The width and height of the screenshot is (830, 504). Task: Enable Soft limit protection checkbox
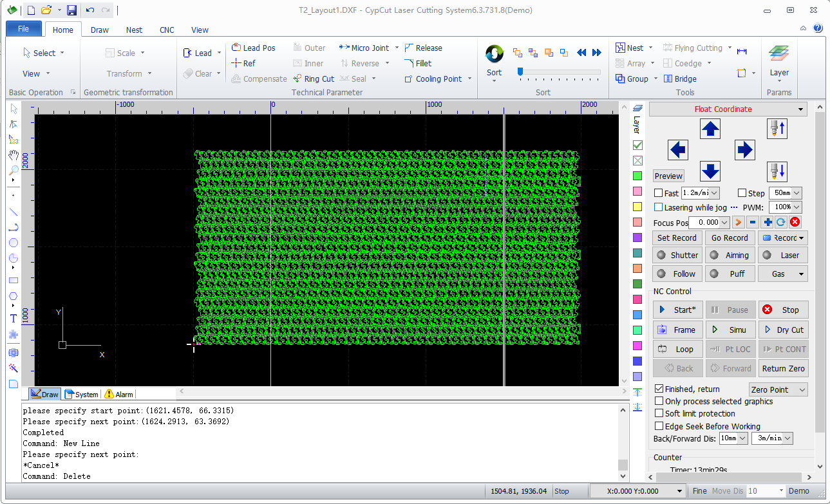coord(659,413)
